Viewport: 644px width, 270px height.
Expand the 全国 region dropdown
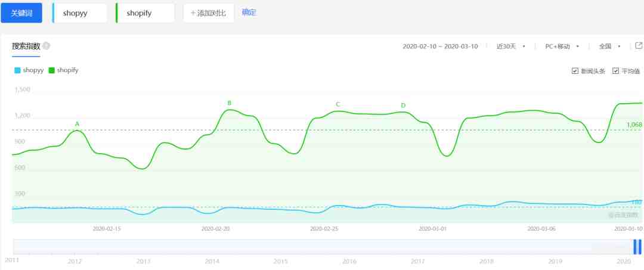609,46
